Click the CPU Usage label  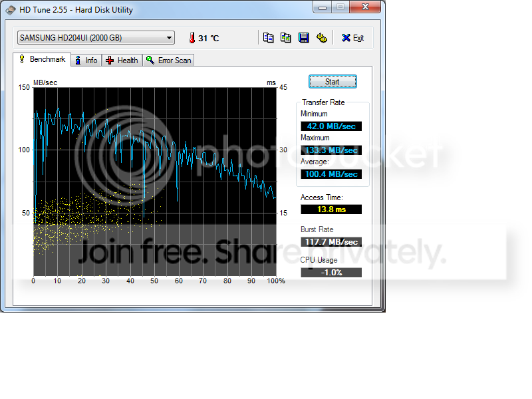click(319, 260)
